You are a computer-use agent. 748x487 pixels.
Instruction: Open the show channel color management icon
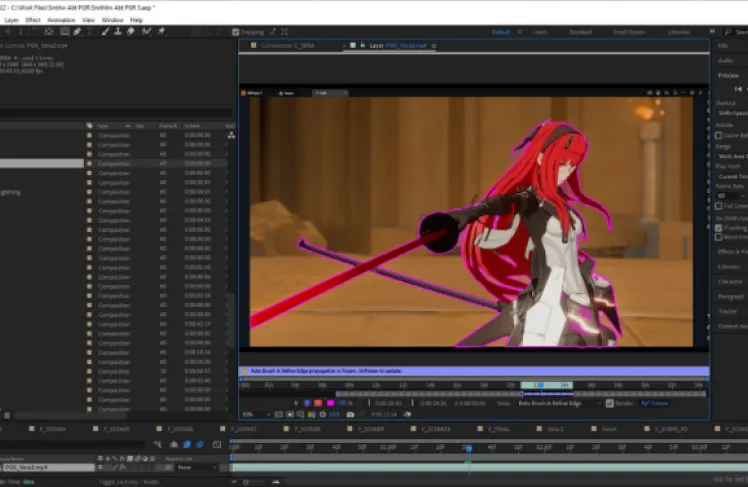tap(312, 414)
